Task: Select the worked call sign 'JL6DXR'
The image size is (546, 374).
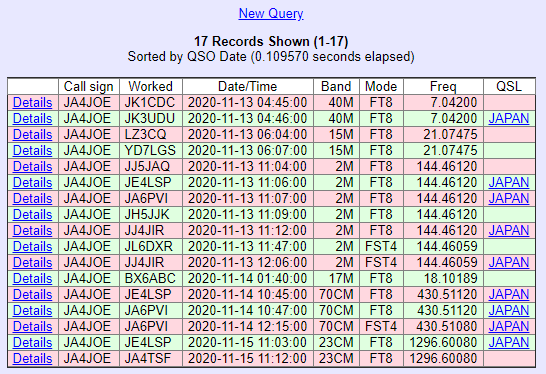Action: 149,247
